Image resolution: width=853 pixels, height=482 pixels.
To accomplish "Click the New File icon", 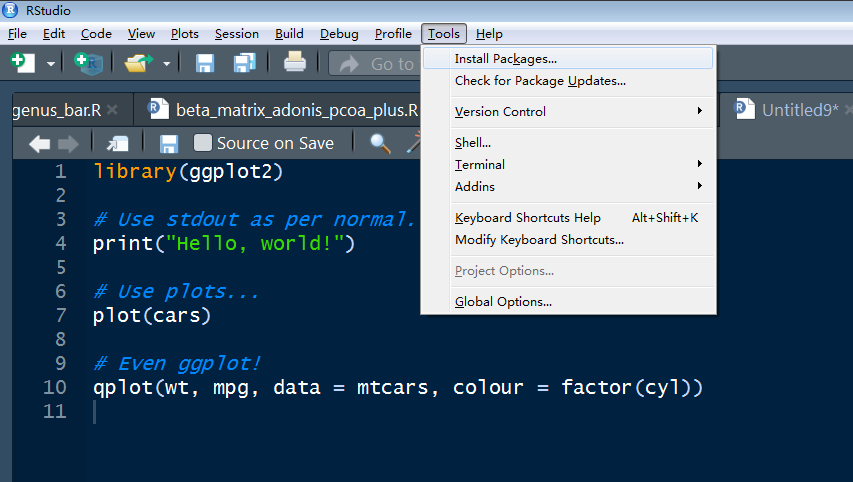I will 22,63.
